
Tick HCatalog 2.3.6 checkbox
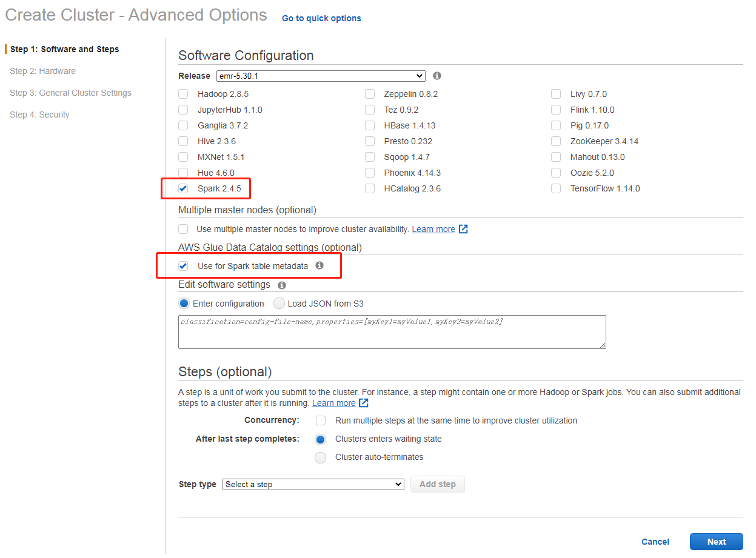(x=370, y=188)
